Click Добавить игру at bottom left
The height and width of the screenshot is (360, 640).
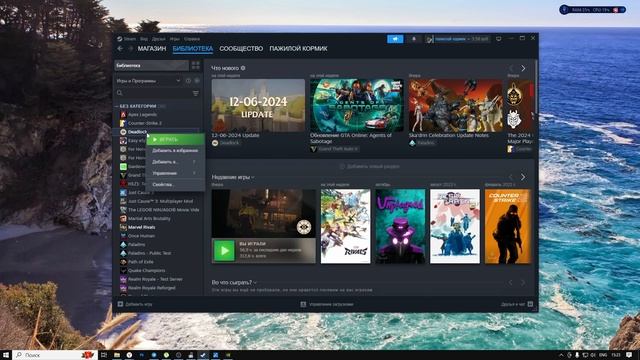click(x=135, y=304)
